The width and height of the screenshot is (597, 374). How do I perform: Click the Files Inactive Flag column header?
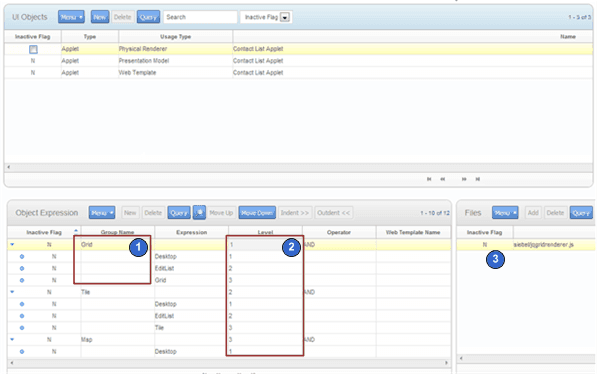[x=484, y=232]
